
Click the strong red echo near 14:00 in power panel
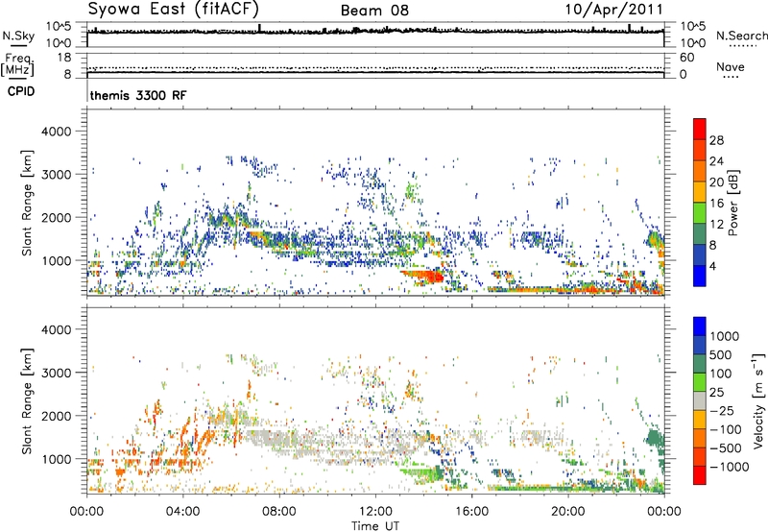click(429, 278)
